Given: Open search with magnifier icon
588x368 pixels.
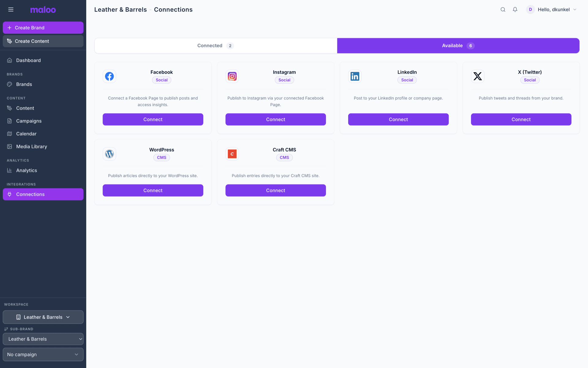Looking at the screenshot, I should [x=503, y=9].
